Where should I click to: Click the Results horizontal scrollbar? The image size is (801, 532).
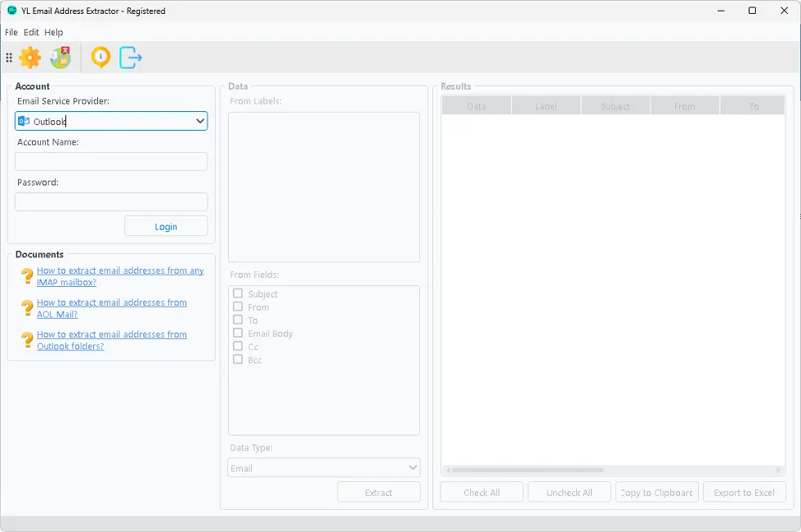pyautogui.click(x=527, y=470)
